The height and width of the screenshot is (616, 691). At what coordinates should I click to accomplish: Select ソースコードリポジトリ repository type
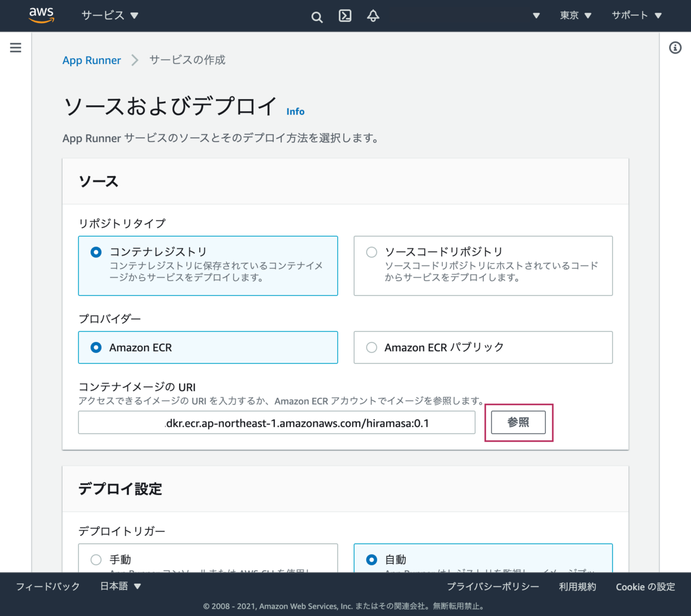[483, 265]
